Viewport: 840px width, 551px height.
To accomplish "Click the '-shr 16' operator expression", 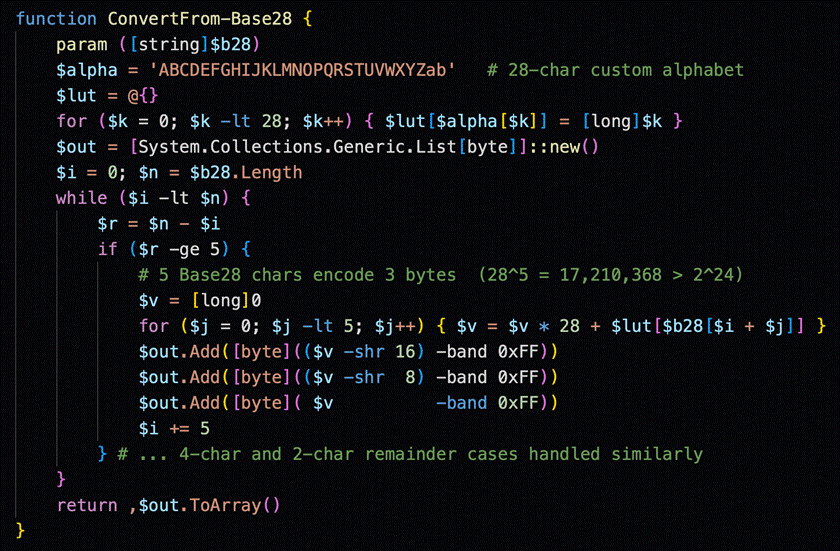I will coord(379,352).
